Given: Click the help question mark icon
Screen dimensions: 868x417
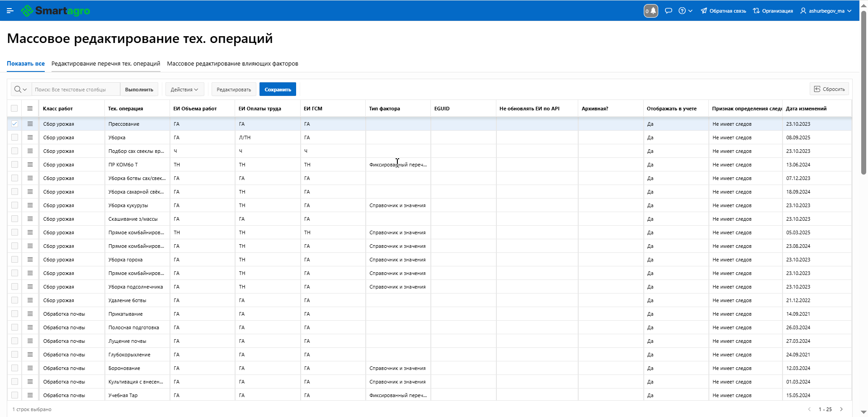Looking at the screenshot, I should point(682,11).
